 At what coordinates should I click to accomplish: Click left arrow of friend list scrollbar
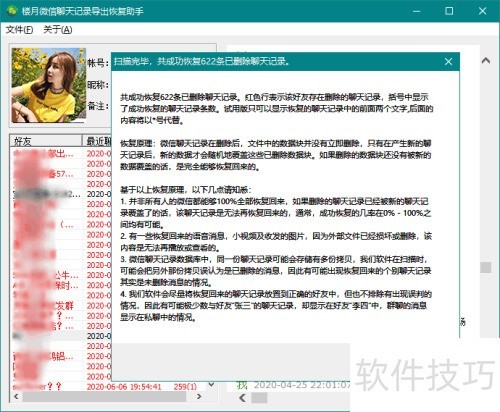16,397
